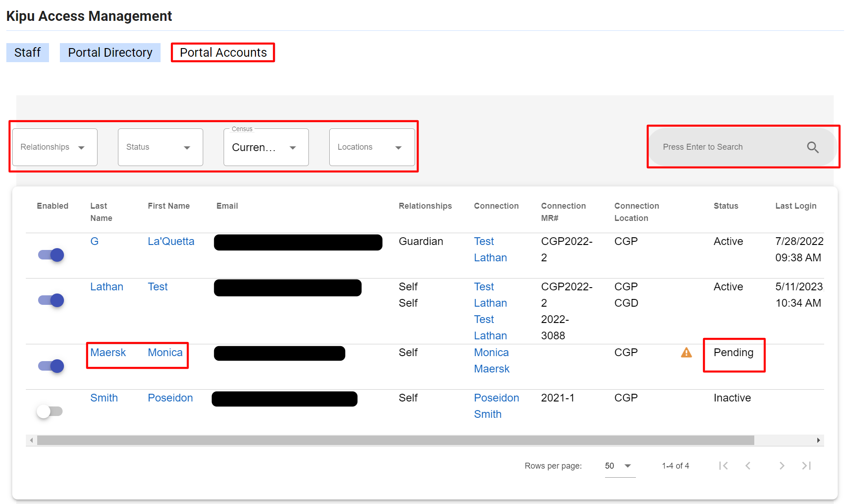Click the orange warning icon beside Pending
Image resolution: width=845 pixels, height=504 pixels.
(686, 352)
